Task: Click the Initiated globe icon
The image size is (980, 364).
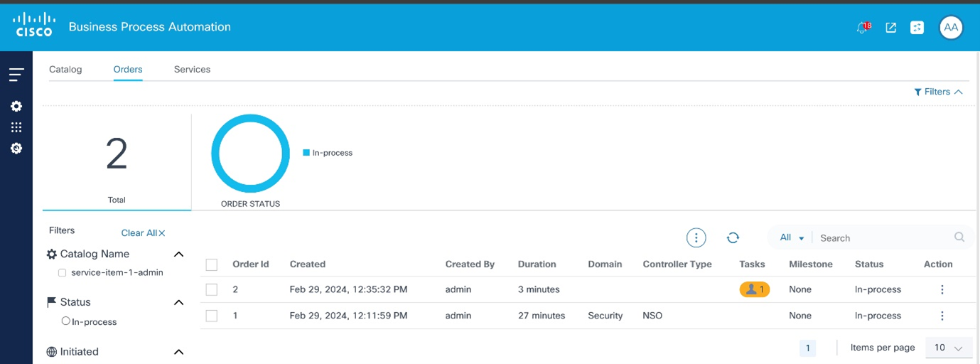Action: (52, 351)
